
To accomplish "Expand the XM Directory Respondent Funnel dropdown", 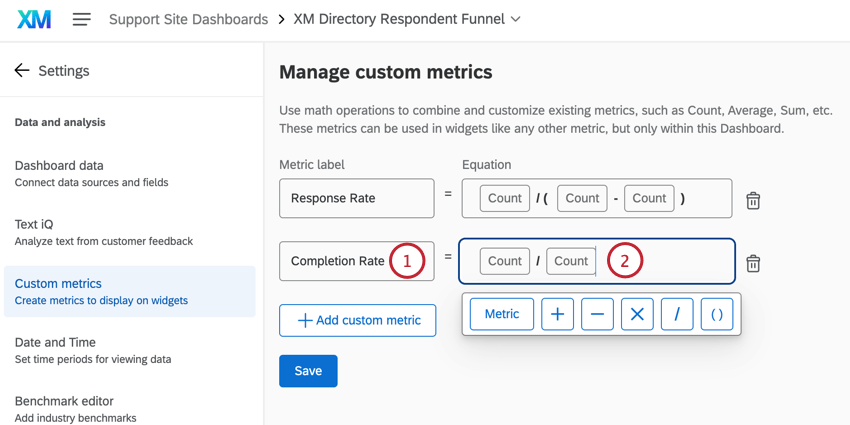I will pyautogui.click(x=515, y=19).
